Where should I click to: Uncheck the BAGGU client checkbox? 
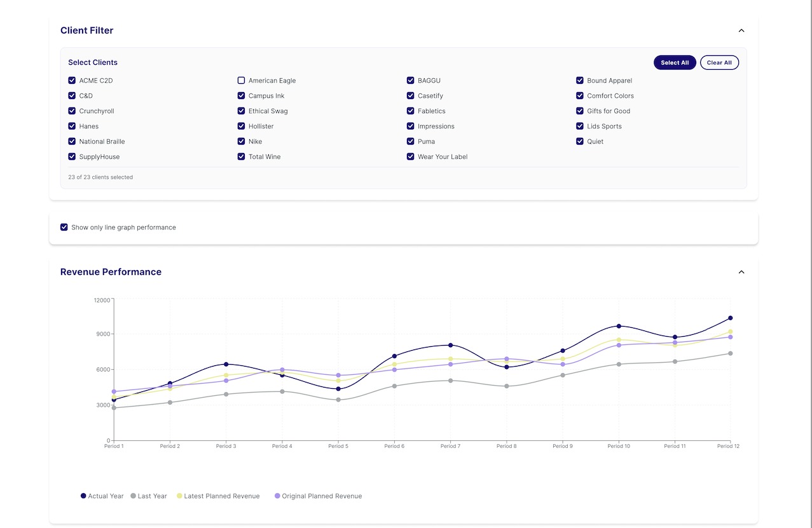[411, 81]
